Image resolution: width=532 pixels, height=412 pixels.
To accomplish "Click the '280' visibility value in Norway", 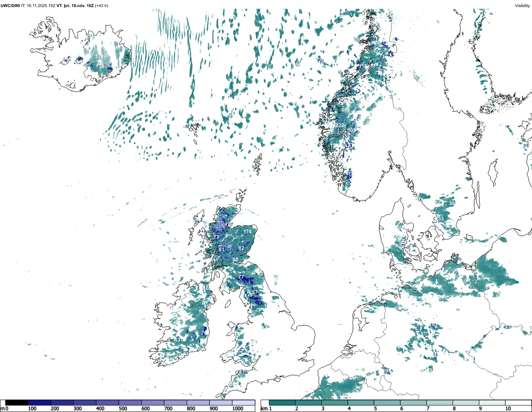I will [345, 110].
